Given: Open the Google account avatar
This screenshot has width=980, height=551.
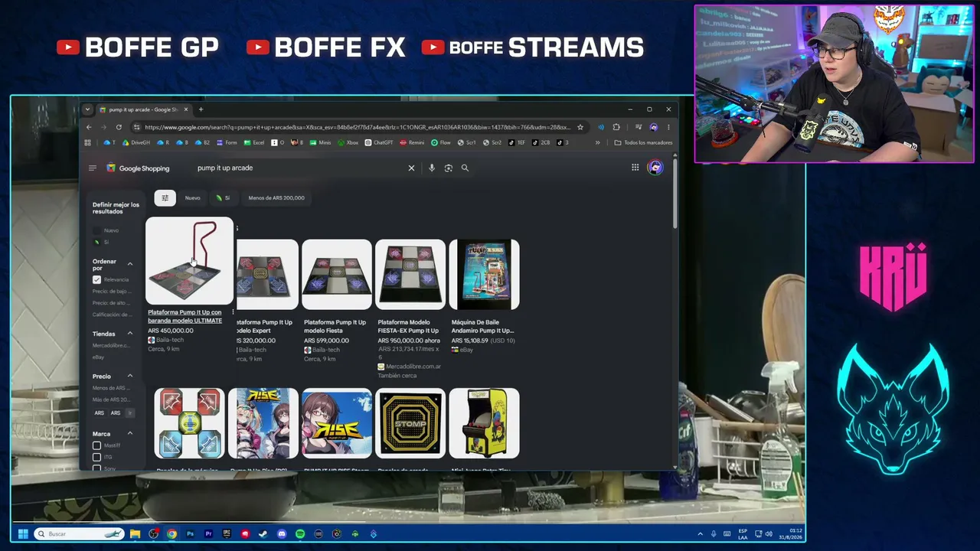Looking at the screenshot, I should tap(655, 168).
